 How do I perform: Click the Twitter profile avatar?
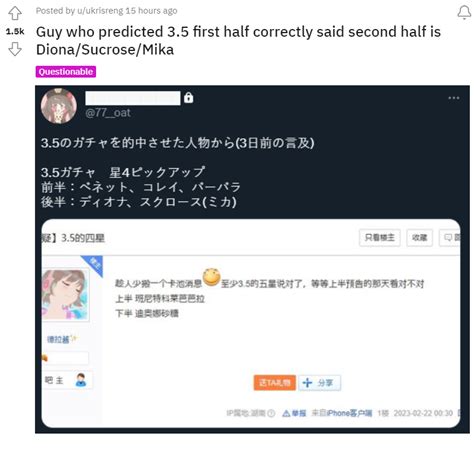59,106
